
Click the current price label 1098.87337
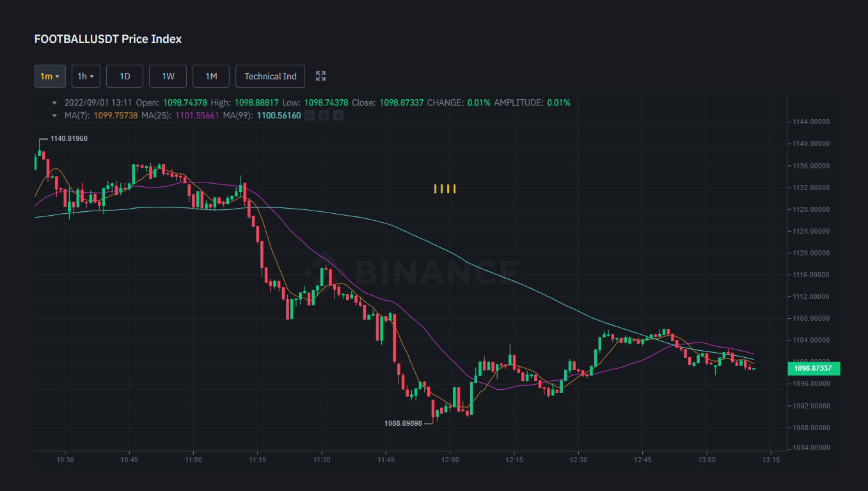click(x=813, y=368)
